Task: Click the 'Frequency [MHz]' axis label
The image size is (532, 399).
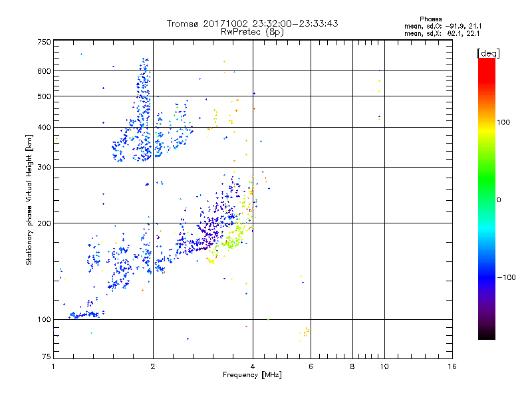Action: [252, 375]
